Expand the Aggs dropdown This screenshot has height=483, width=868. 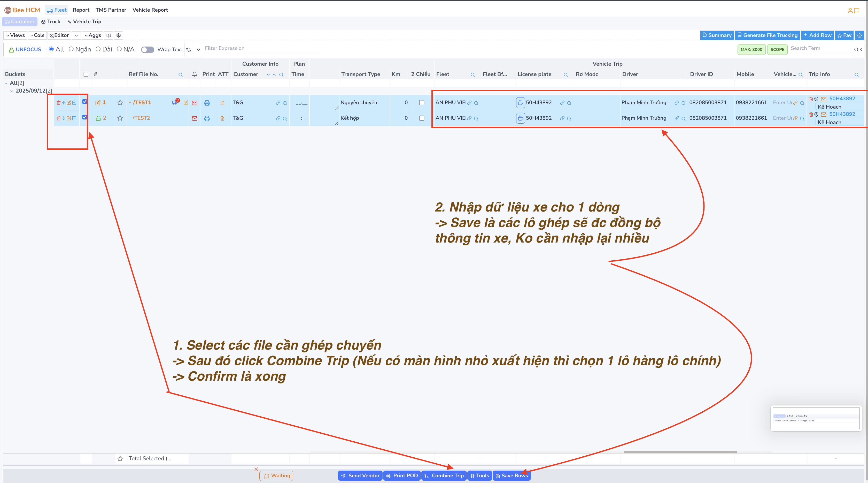[92, 35]
